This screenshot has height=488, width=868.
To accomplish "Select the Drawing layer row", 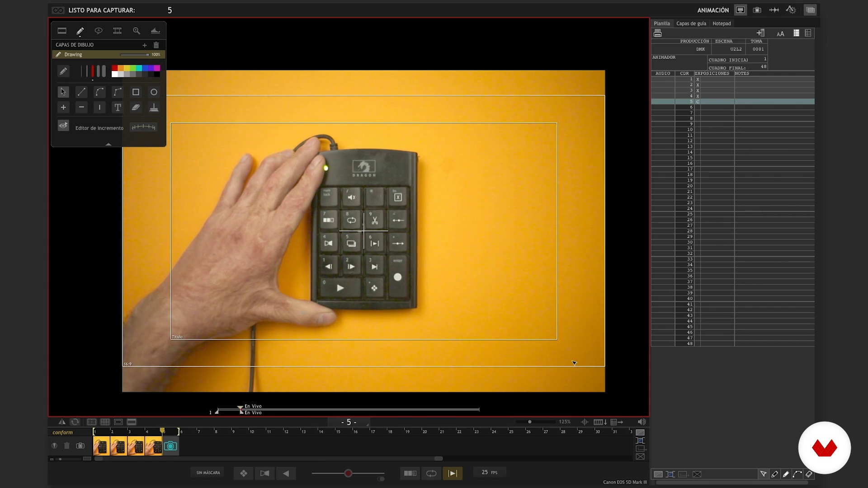I will pos(108,55).
